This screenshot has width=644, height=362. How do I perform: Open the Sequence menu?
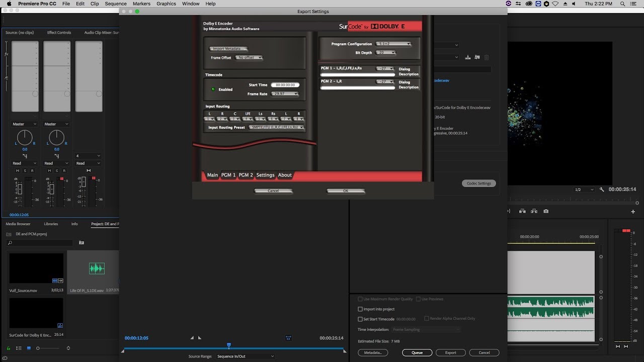(x=116, y=4)
